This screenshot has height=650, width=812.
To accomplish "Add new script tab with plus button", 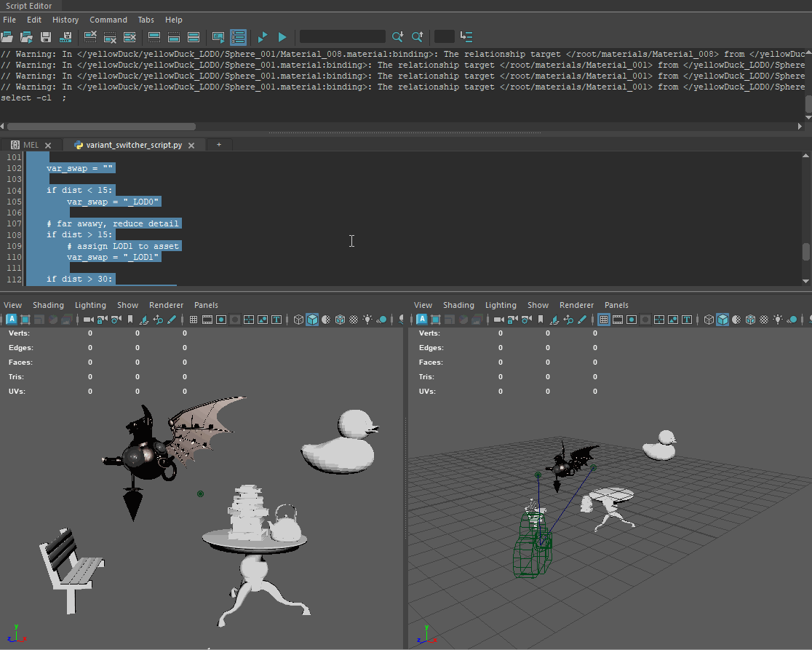I will (218, 145).
